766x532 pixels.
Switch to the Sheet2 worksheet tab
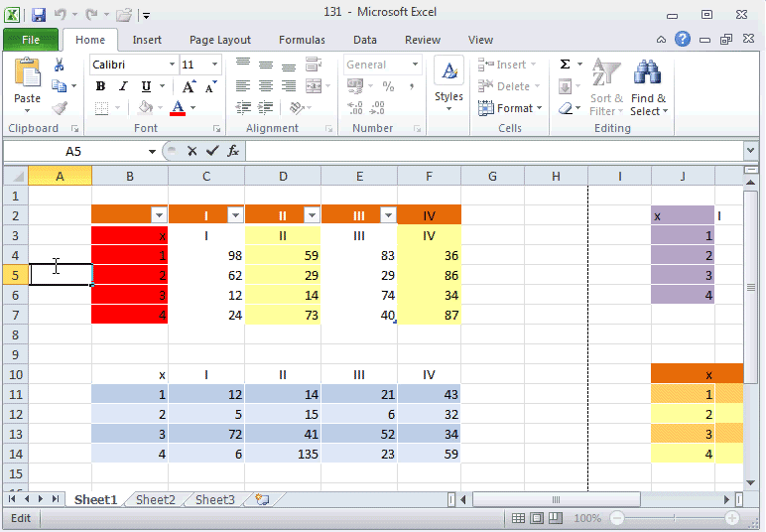[155, 500]
